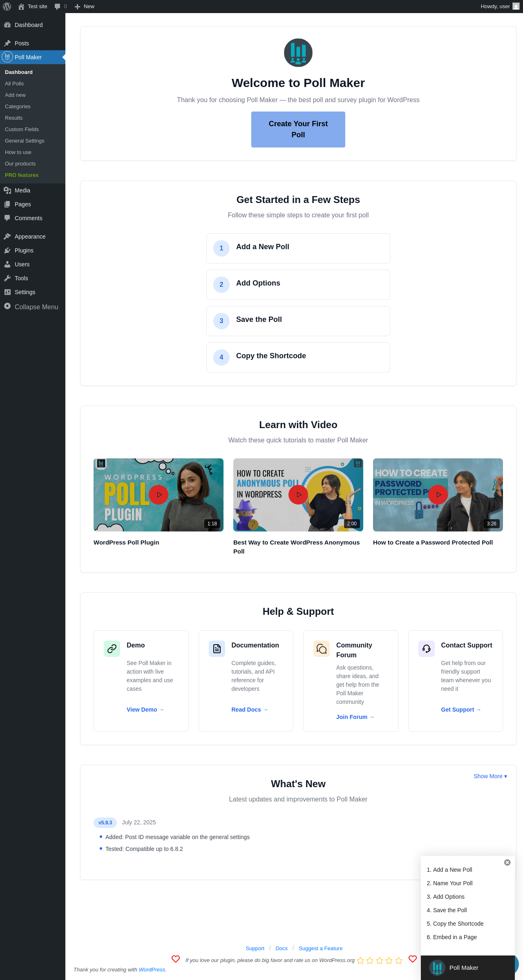Click the Dashboard gauge icon in sidebar
Viewport: 523px width, 980px height.
[x=7, y=25]
